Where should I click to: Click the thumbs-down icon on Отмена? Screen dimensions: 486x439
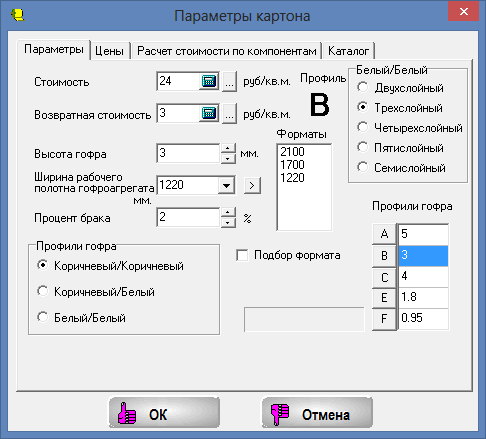[280, 414]
